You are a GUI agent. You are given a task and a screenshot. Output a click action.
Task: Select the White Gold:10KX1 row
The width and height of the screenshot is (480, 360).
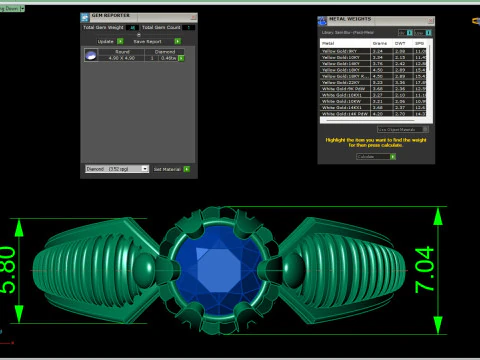[x=373, y=95]
